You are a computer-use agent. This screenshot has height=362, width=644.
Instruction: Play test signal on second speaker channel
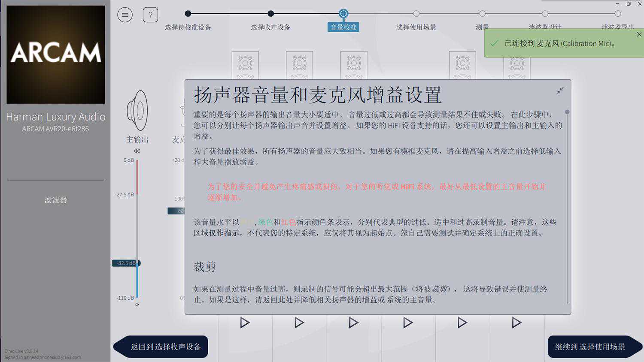point(299,323)
